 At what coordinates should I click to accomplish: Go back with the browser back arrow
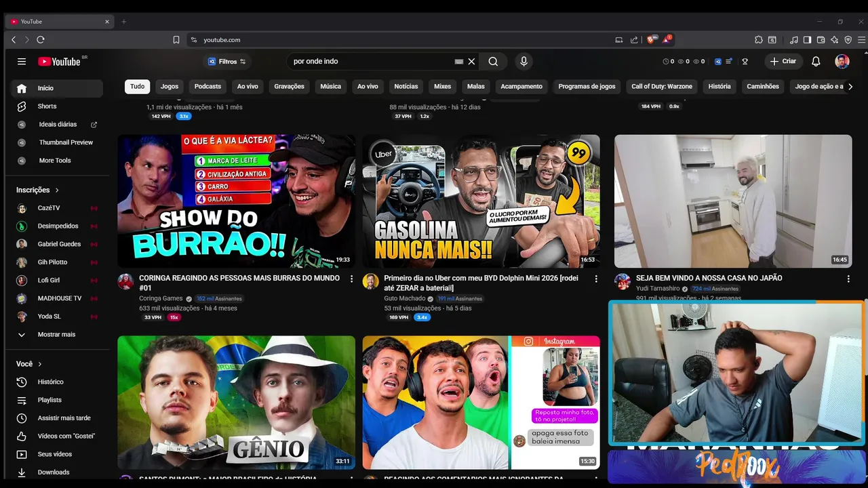point(14,40)
